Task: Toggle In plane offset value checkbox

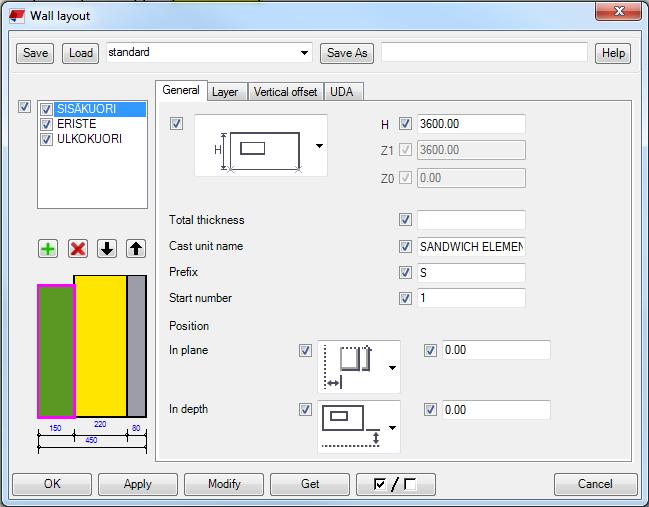Action: (x=430, y=351)
